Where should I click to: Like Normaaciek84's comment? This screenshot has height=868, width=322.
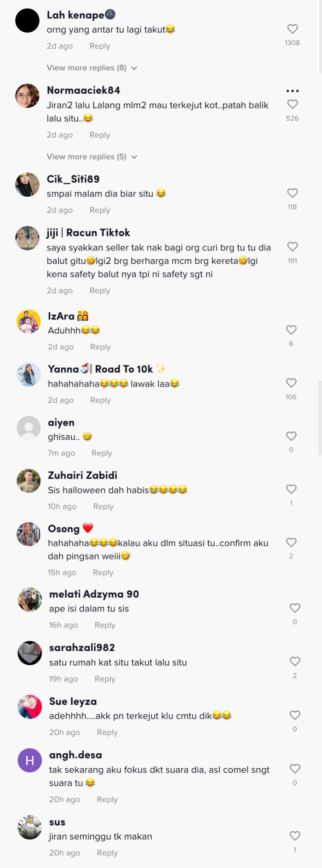[293, 104]
